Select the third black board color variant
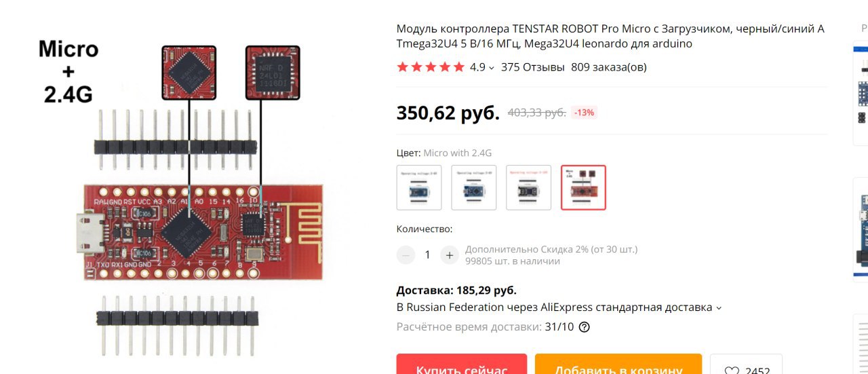The width and height of the screenshot is (868, 374). coord(529,187)
